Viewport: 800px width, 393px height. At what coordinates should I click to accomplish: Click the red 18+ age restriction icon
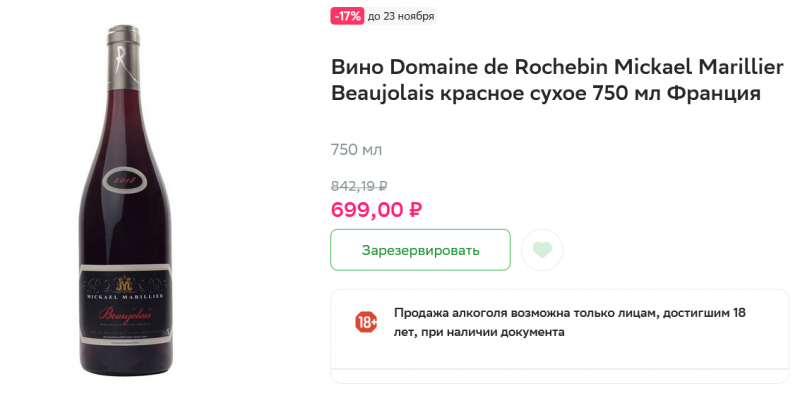[366, 323]
